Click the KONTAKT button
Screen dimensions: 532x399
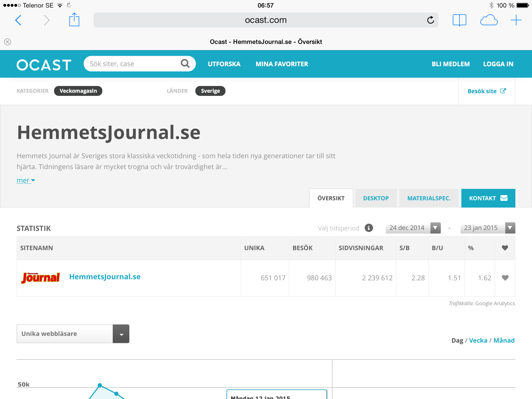pos(488,198)
